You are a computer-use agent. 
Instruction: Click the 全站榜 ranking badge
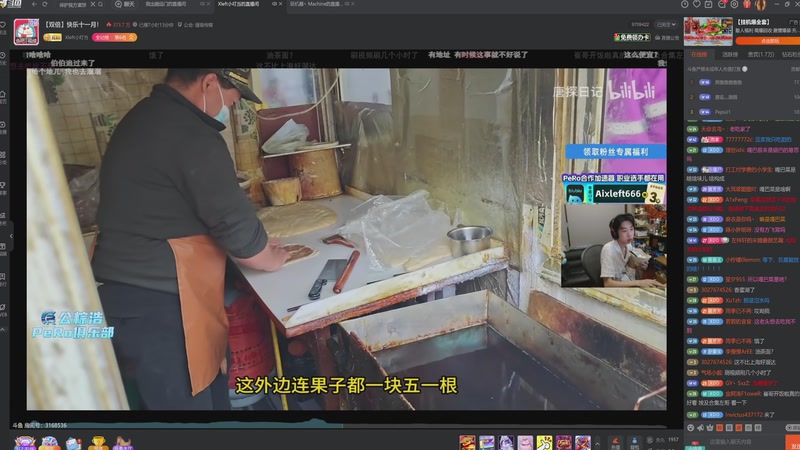(114, 37)
